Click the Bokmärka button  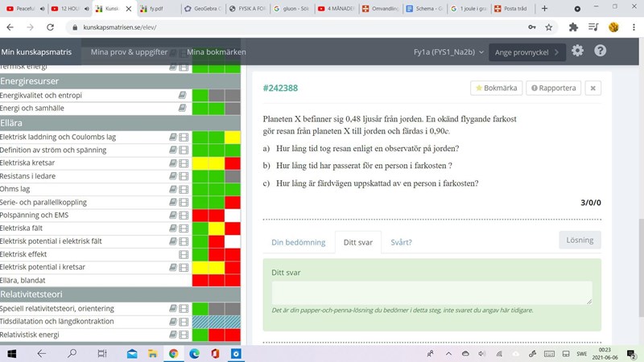coord(497,88)
